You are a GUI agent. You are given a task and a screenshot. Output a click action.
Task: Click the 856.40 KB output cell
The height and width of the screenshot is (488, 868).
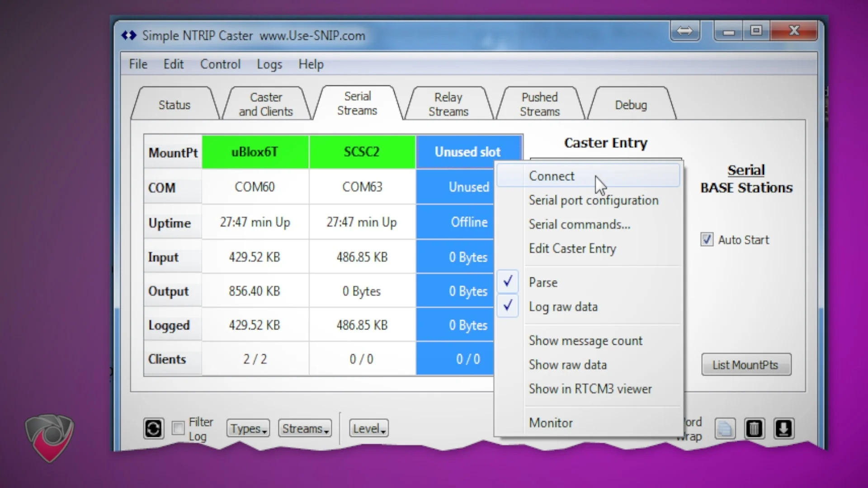click(x=255, y=291)
